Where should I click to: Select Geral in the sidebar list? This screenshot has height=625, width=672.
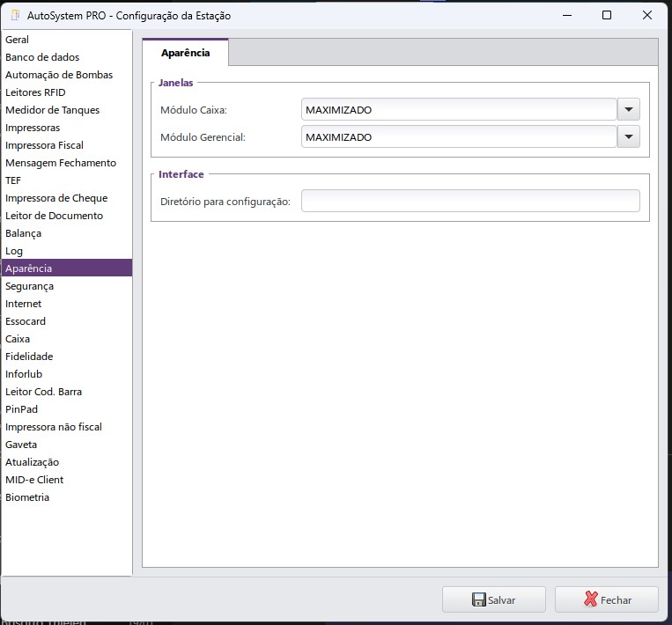[18, 40]
